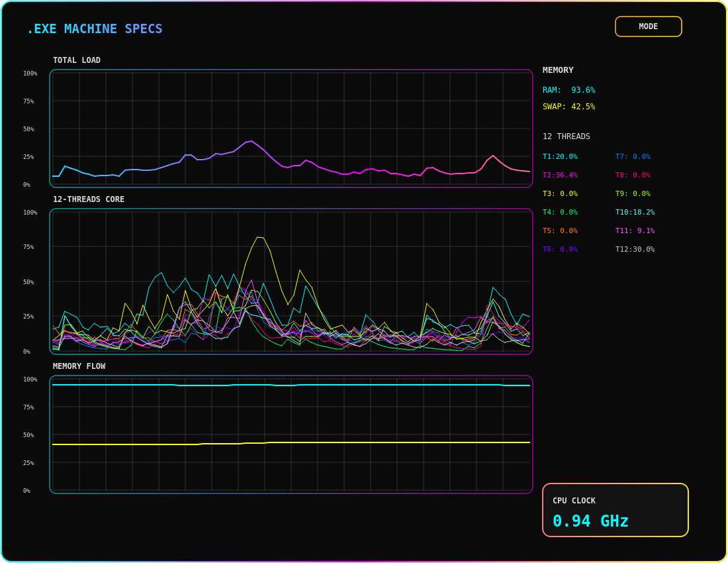Select thread T8: 0.0% entry
728x563 pixels.
tap(633, 175)
